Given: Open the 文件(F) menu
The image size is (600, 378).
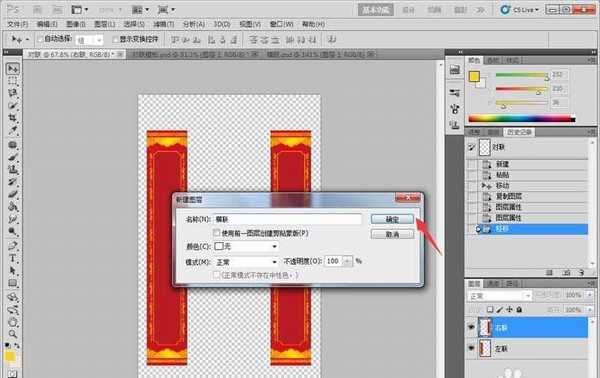Looking at the screenshot, I should tap(18, 24).
